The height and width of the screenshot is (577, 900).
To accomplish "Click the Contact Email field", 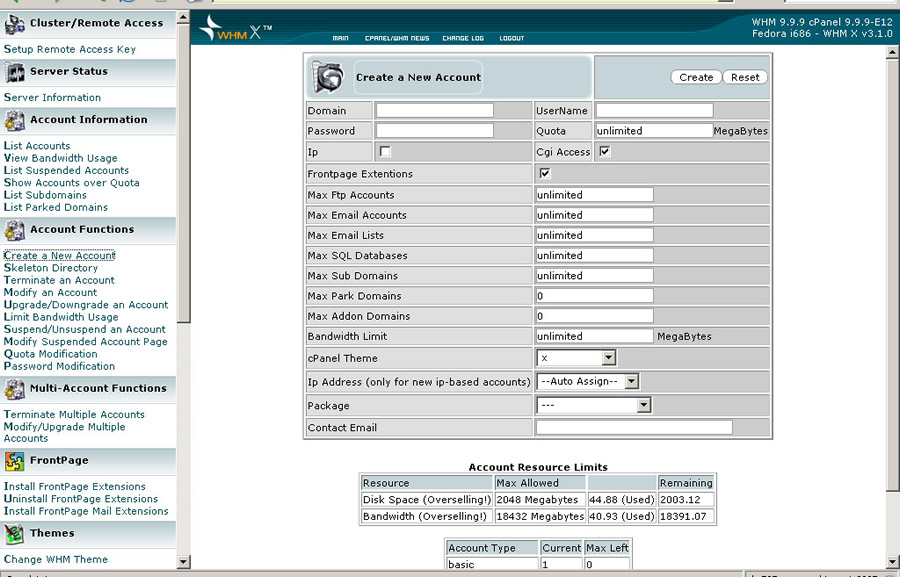I will pyautogui.click(x=634, y=427).
